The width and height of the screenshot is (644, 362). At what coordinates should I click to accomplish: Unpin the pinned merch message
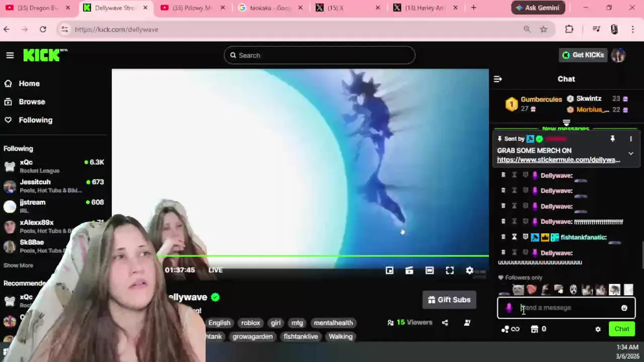pyautogui.click(x=612, y=139)
